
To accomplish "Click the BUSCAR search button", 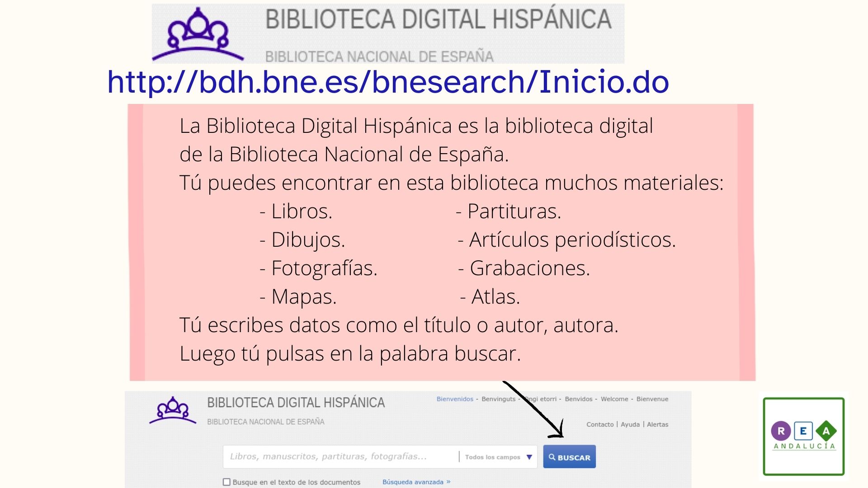I will pos(569,457).
